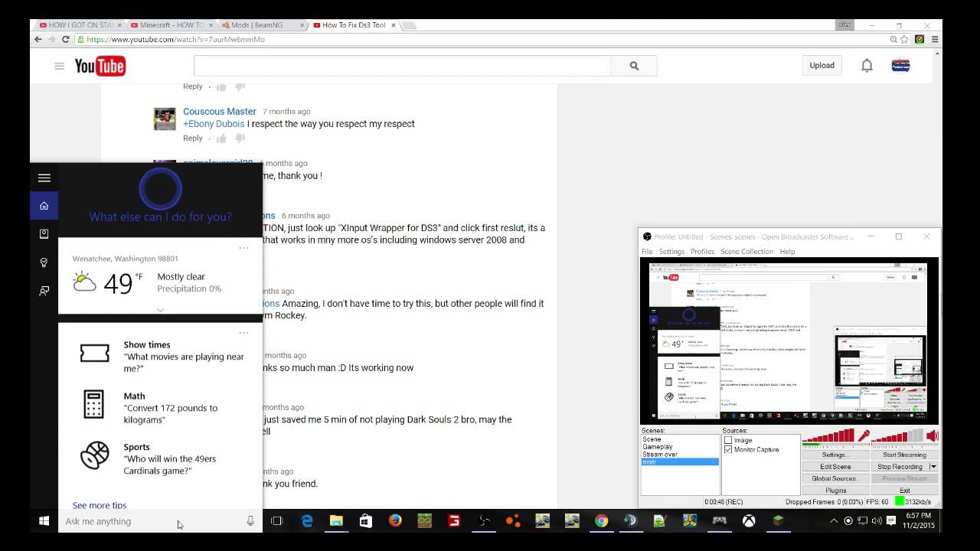
Task: Click the YouTube search field
Action: click(x=402, y=66)
